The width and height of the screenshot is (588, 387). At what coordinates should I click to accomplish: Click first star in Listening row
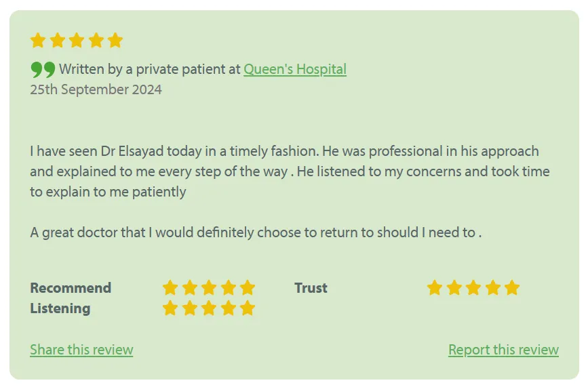(x=170, y=308)
